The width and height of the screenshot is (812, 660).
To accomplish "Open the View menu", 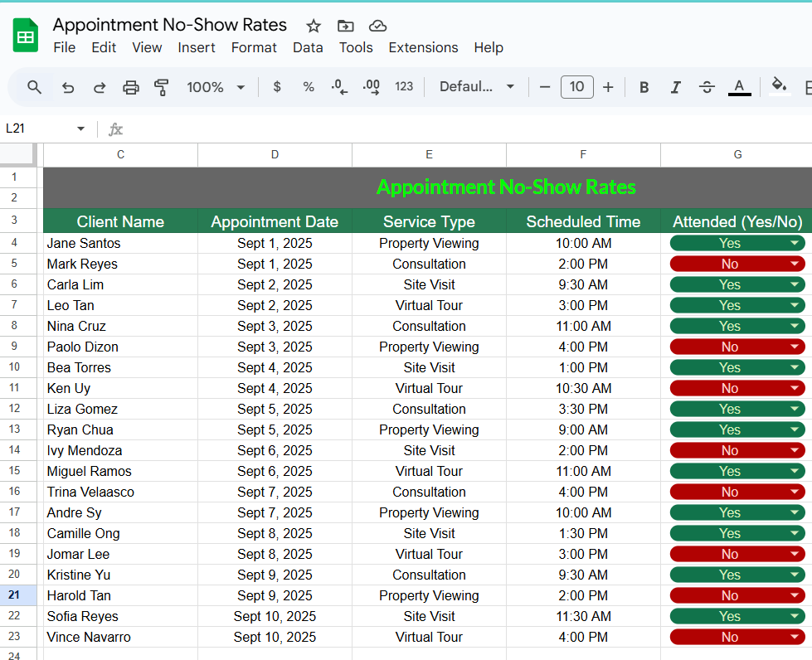I will tap(147, 47).
